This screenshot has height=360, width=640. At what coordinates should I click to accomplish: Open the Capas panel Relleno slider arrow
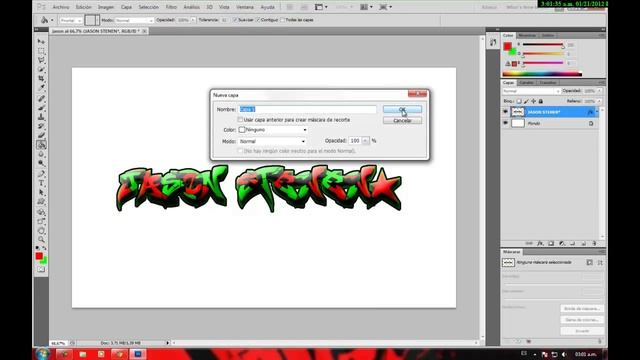click(600, 101)
